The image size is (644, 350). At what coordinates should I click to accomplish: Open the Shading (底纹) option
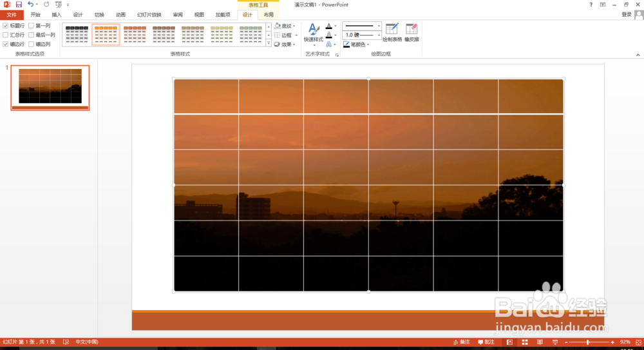pos(285,26)
